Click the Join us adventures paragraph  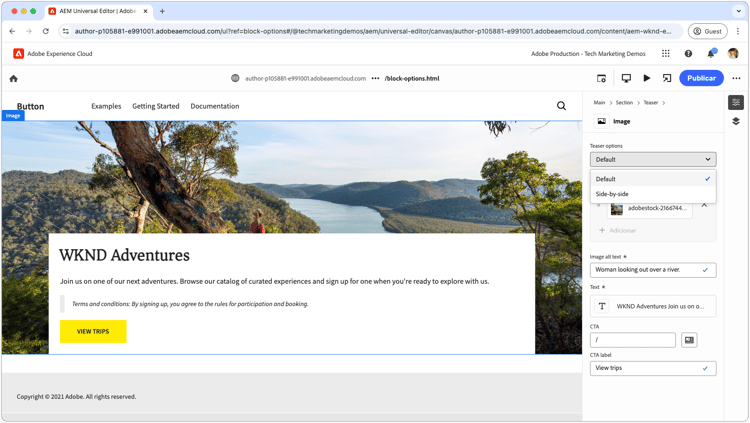[275, 281]
